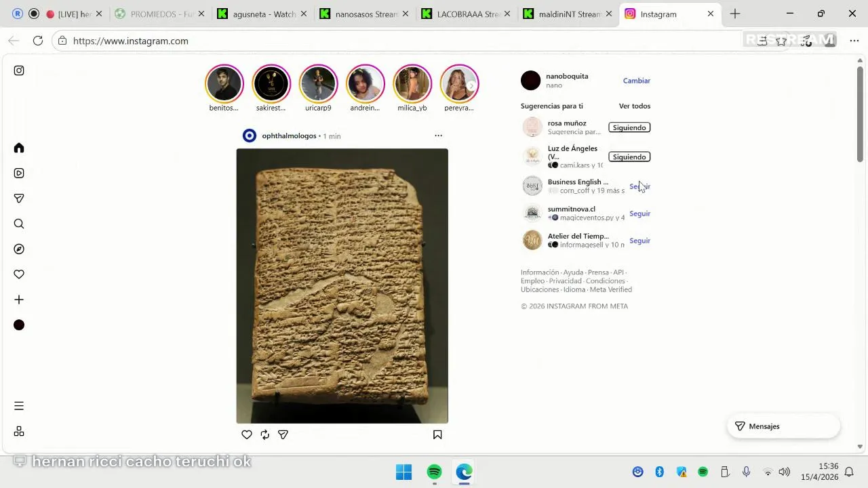Open clock and date in taskbar
This screenshot has height=488, width=868.
click(x=819, y=472)
